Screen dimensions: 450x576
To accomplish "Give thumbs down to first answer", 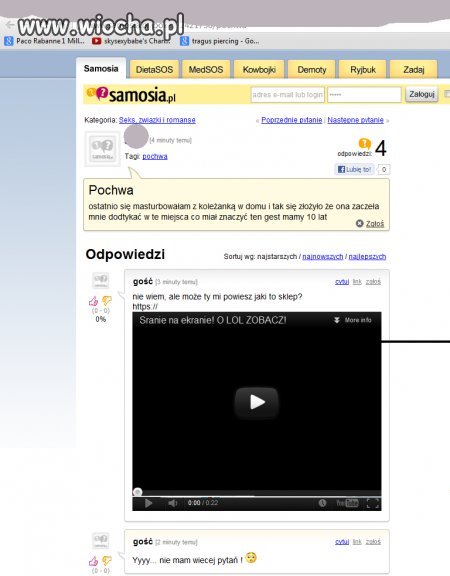I will coord(107,301).
